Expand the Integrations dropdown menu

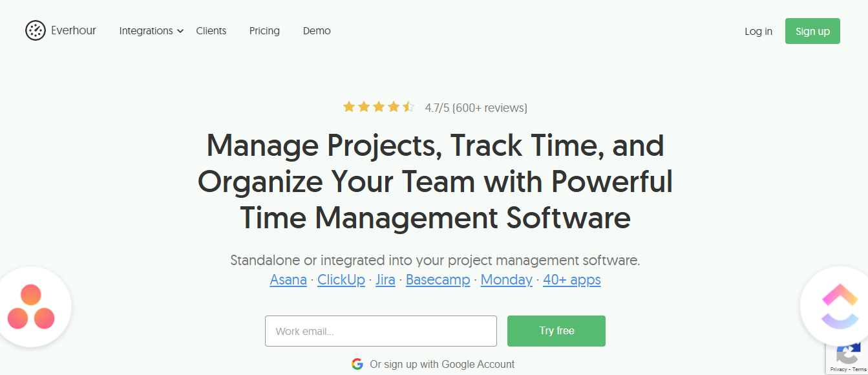pyautogui.click(x=146, y=30)
